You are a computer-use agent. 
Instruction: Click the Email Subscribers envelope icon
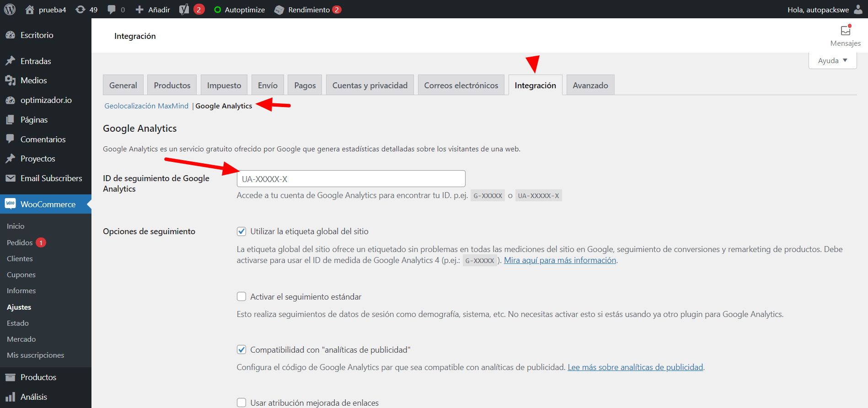[10, 178]
